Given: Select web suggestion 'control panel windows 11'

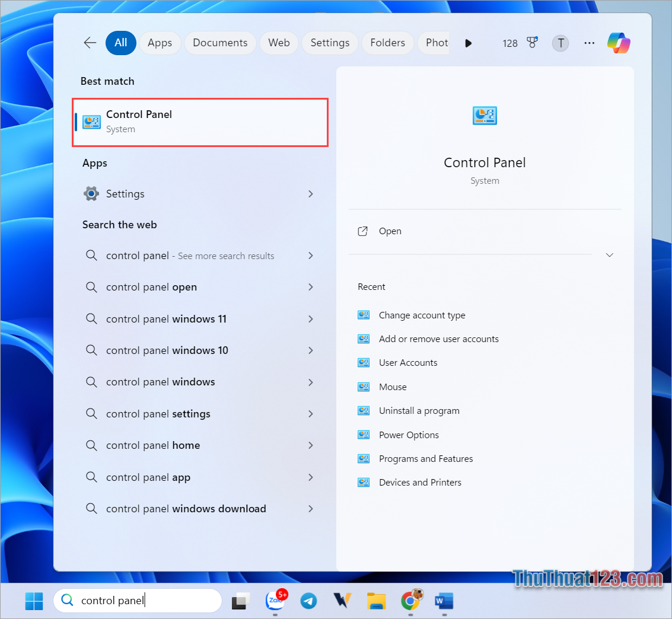Looking at the screenshot, I should [166, 319].
